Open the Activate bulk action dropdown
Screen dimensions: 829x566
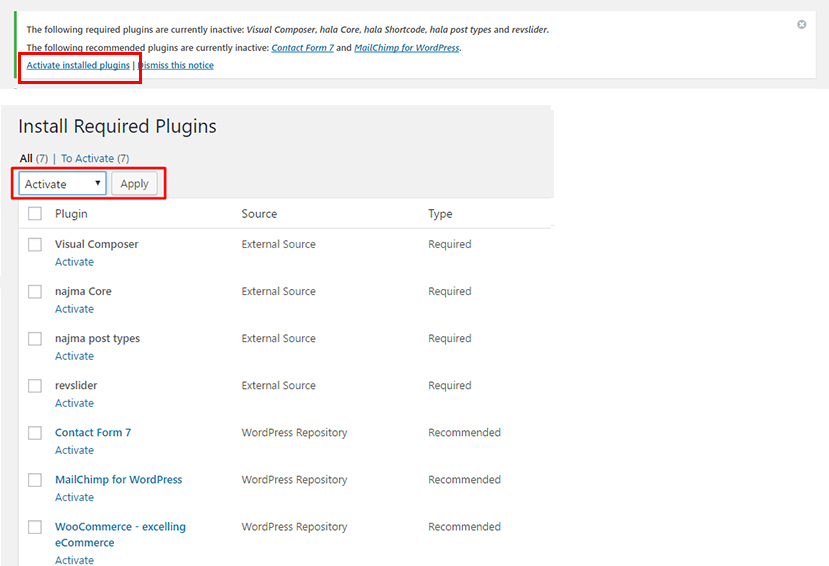[x=62, y=183]
